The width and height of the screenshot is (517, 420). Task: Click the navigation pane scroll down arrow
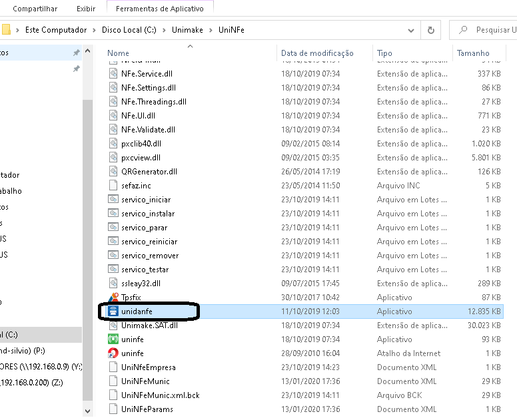click(88, 411)
